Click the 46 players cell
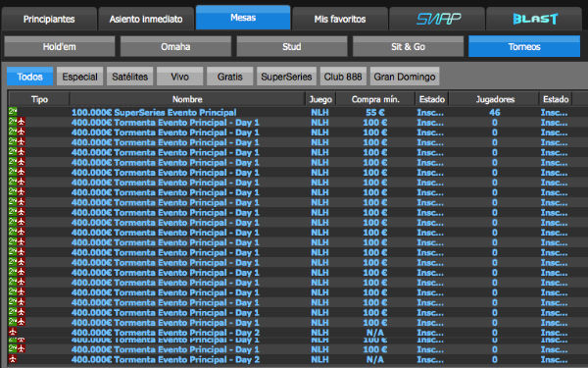The height and width of the screenshot is (368, 588). click(x=495, y=112)
